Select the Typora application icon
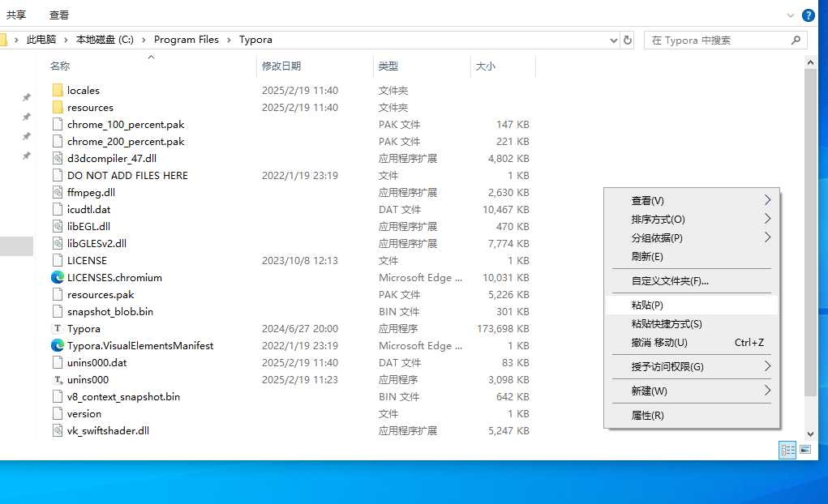828x504 pixels. point(58,328)
